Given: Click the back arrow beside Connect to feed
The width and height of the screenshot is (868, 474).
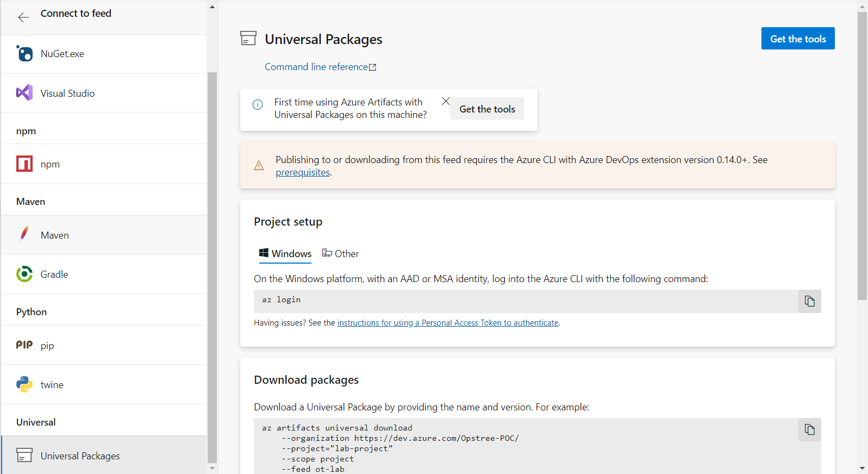Looking at the screenshot, I should pyautogui.click(x=23, y=17).
